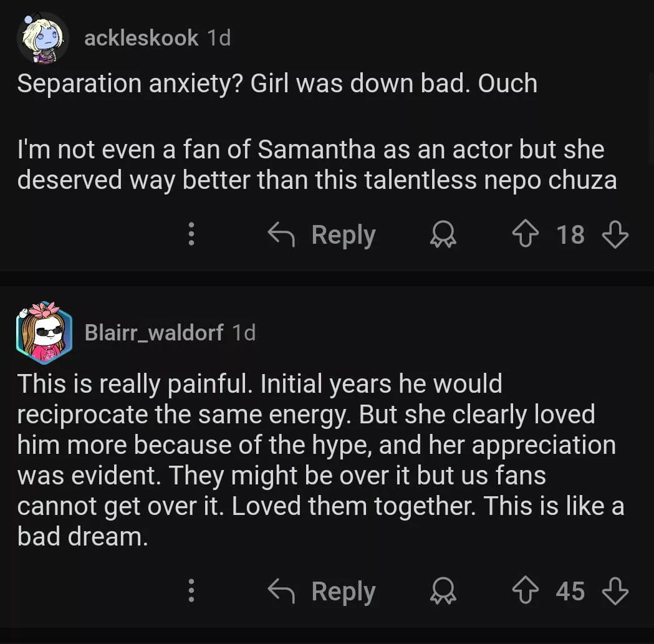
Task: Open Blairr_waldorf's avatar profile picture
Action: click(44, 332)
